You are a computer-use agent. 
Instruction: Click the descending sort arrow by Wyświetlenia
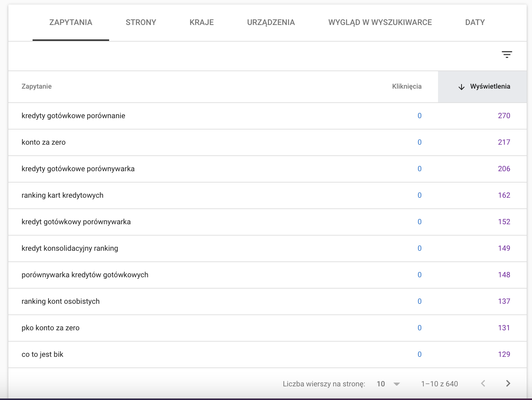click(461, 87)
